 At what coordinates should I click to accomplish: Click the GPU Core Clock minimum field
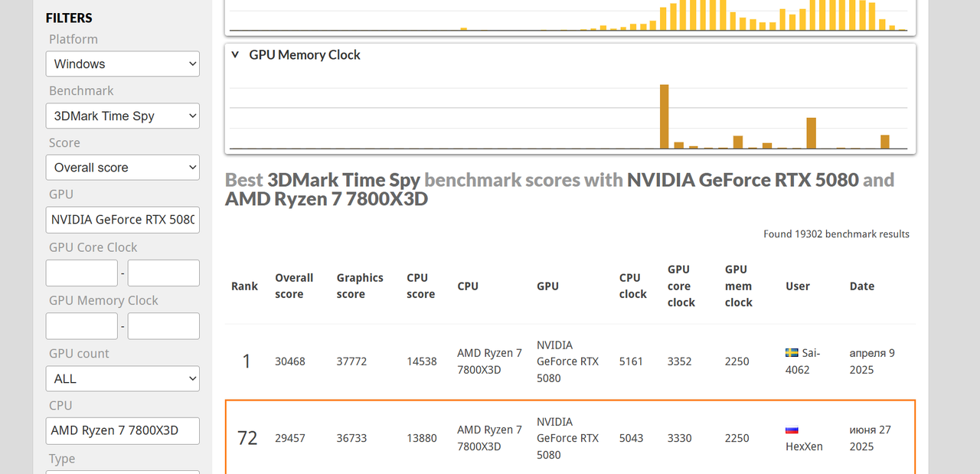[82, 273]
